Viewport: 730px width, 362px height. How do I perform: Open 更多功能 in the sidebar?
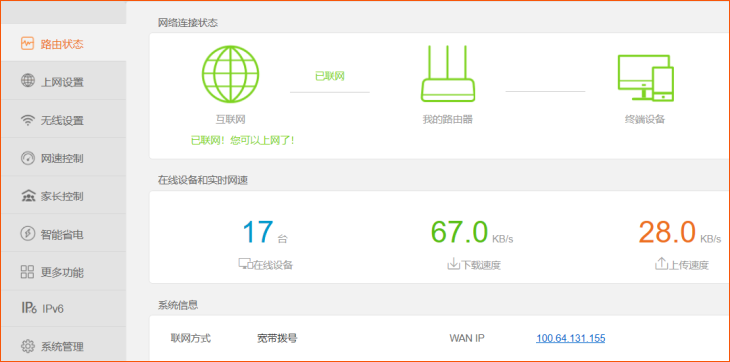tap(63, 272)
